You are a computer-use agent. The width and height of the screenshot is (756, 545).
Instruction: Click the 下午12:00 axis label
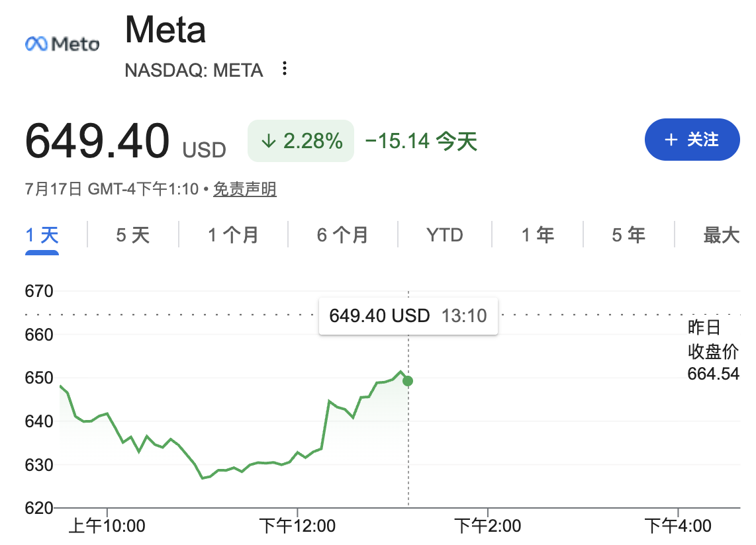[297, 526]
